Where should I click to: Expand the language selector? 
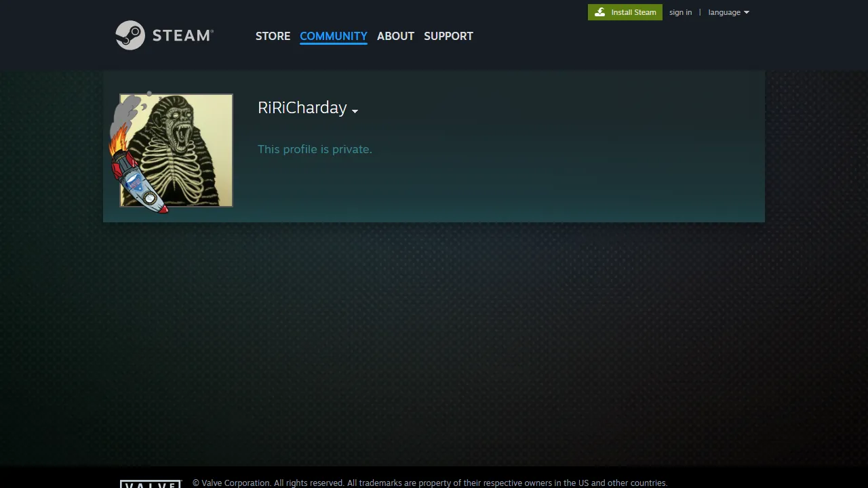[x=724, y=12]
